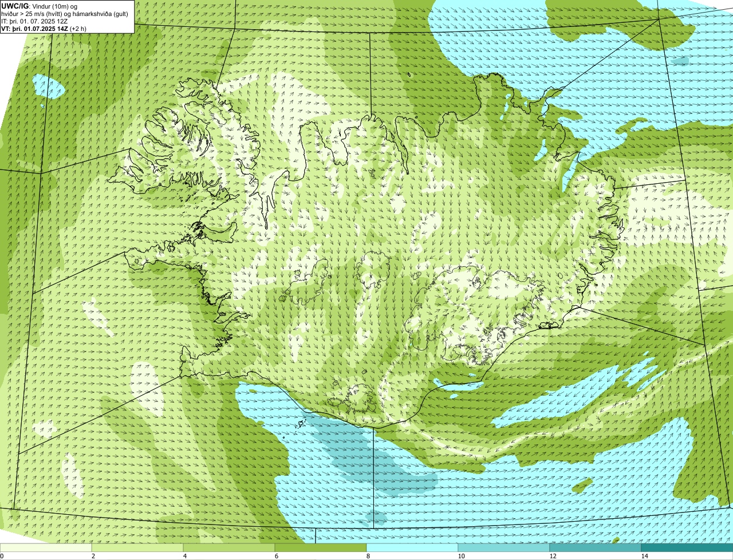Screen dimensions: 733x560
Task: Click the 2–4 light green legend swatch
Action: point(137,547)
